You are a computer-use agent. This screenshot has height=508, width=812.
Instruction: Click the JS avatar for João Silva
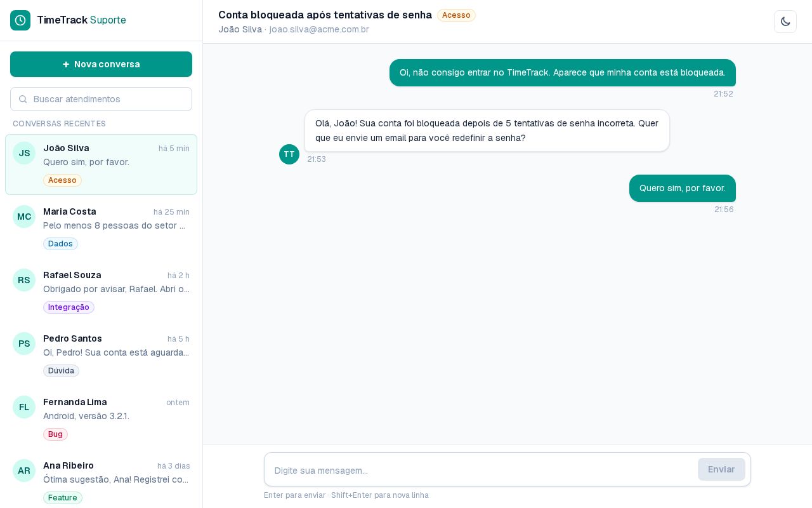tap(24, 153)
